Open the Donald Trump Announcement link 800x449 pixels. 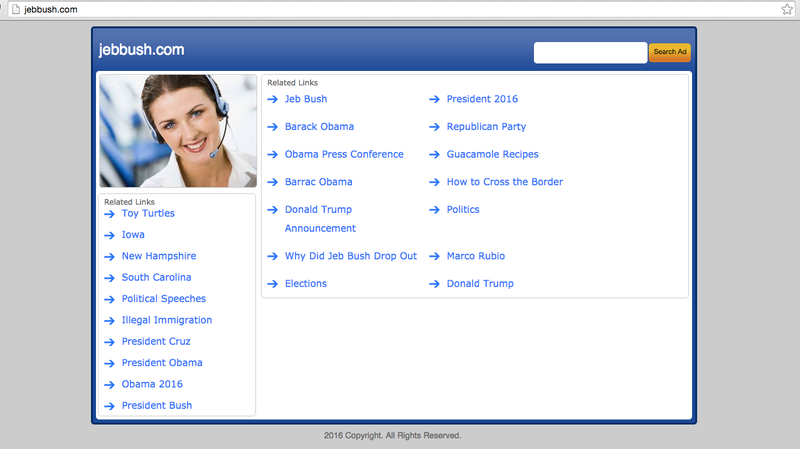tap(320, 219)
